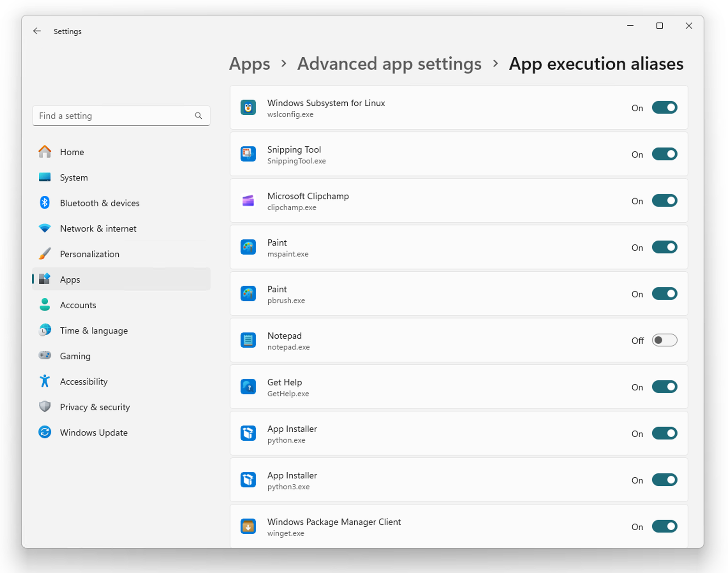Click the Microsoft Clipchamp icon
This screenshot has height=573, width=728.
point(248,201)
